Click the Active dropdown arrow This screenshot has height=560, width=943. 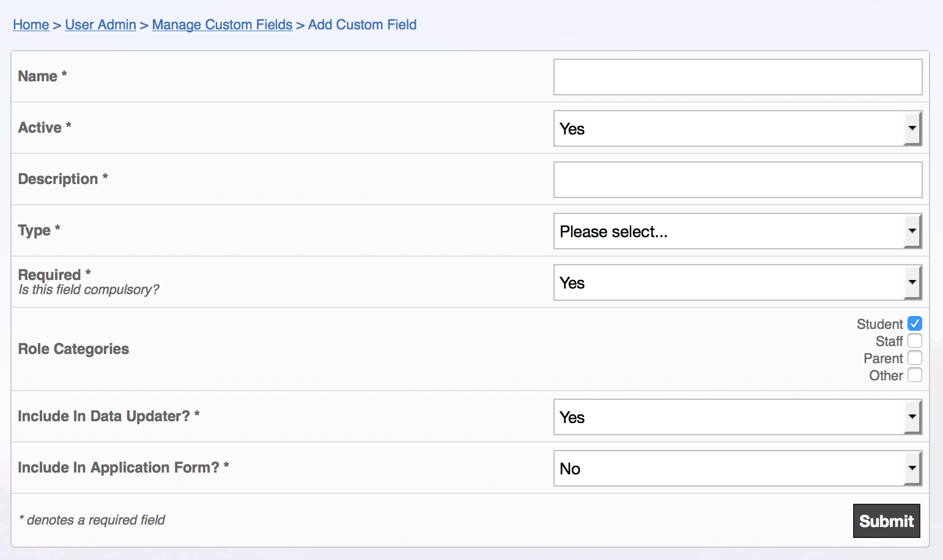912,128
